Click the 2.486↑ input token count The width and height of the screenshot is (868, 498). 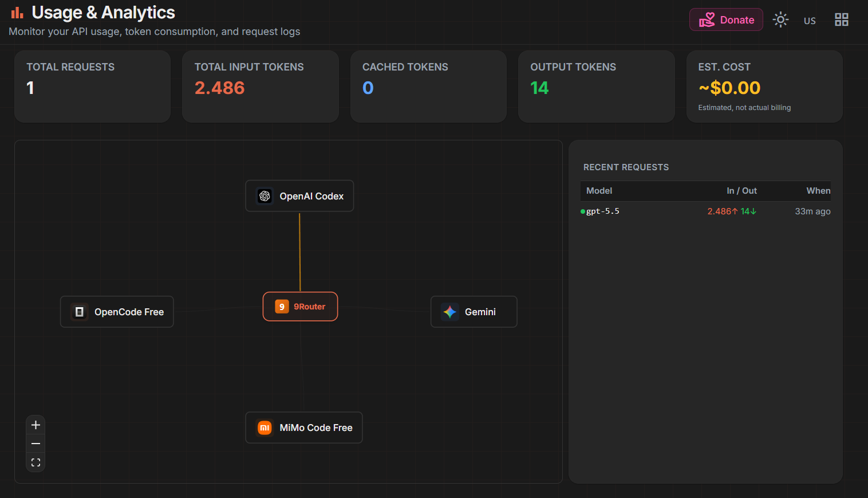pyautogui.click(x=723, y=211)
